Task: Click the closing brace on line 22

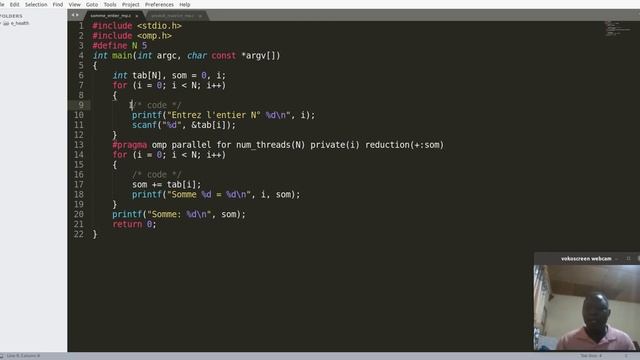Action: pyautogui.click(x=95, y=234)
